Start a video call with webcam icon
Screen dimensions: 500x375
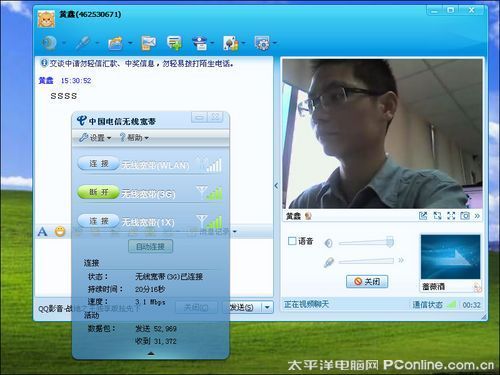(x=49, y=43)
